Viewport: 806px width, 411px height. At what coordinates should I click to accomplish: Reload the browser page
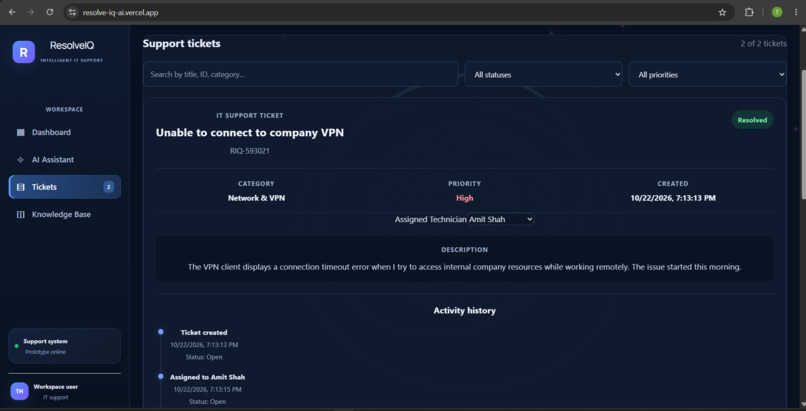click(x=50, y=12)
